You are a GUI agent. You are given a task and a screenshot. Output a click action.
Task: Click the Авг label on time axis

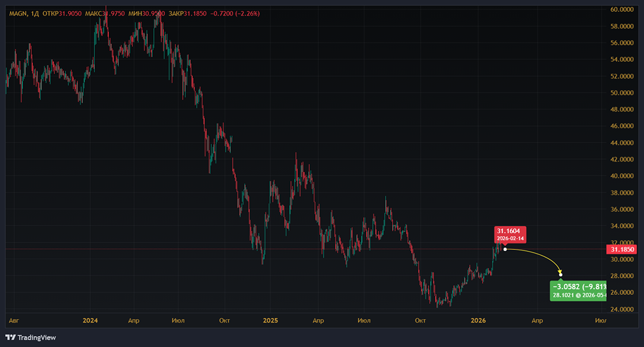pos(14,321)
